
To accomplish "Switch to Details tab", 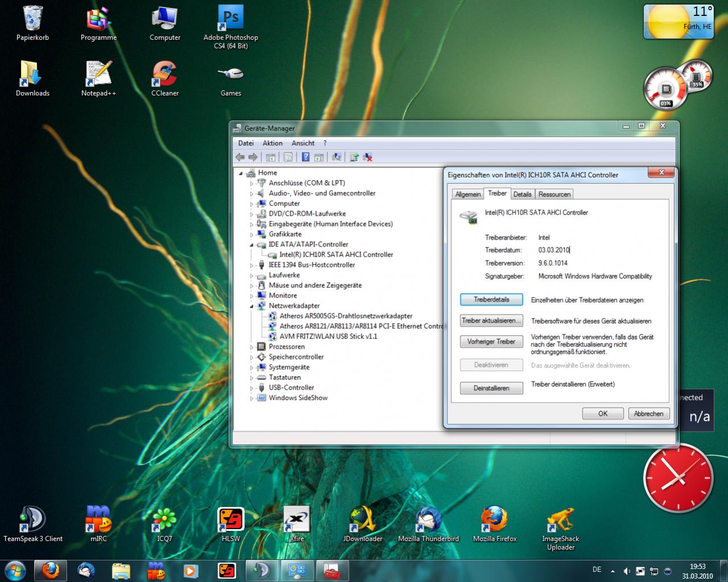I will (522, 195).
